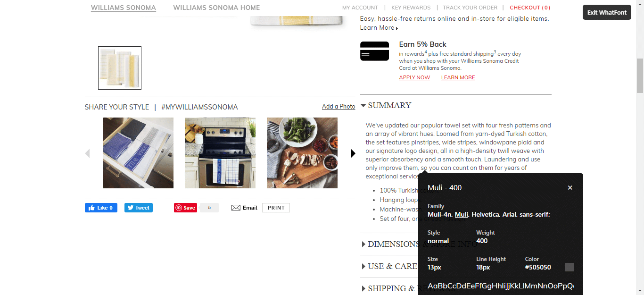Collapse the SUMMARY section
644x295 pixels.
click(386, 105)
